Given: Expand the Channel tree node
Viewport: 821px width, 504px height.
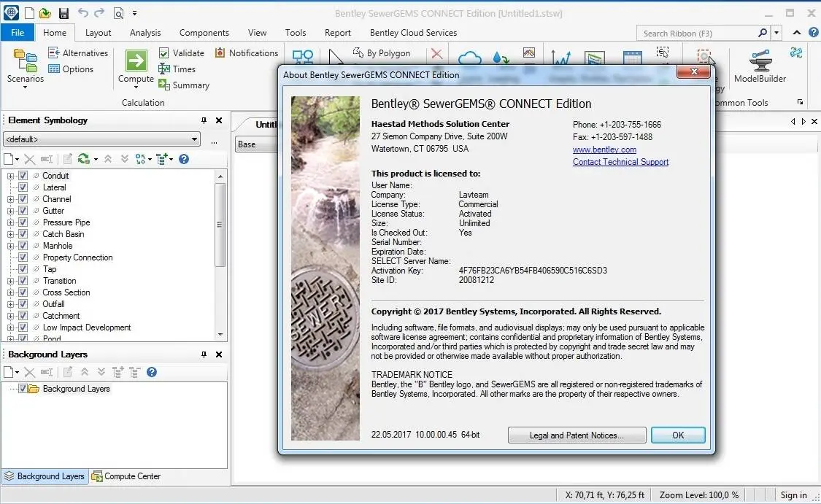Looking at the screenshot, I should pyautogui.click(x=10, y=199).
